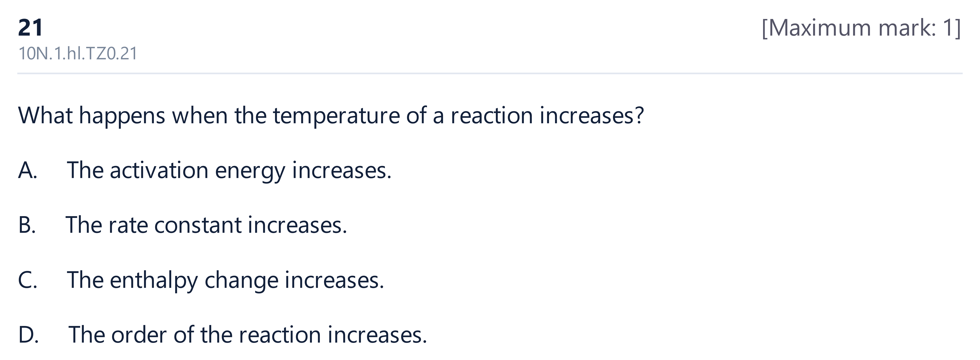The image size is (980, 360).
Task: Select the answer letter B.
Action: [27, 225]
